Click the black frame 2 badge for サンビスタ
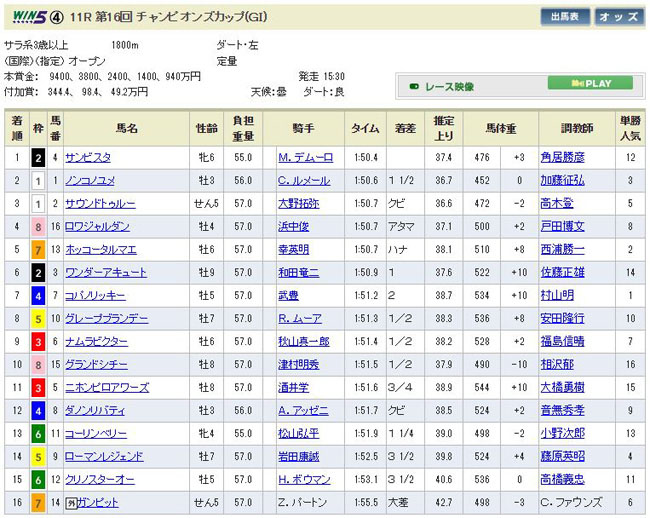 click(x=37, y=157)
